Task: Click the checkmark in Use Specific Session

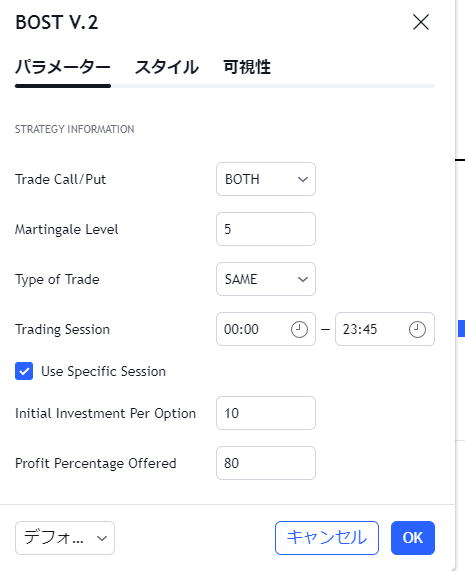Action: point(24,371)
